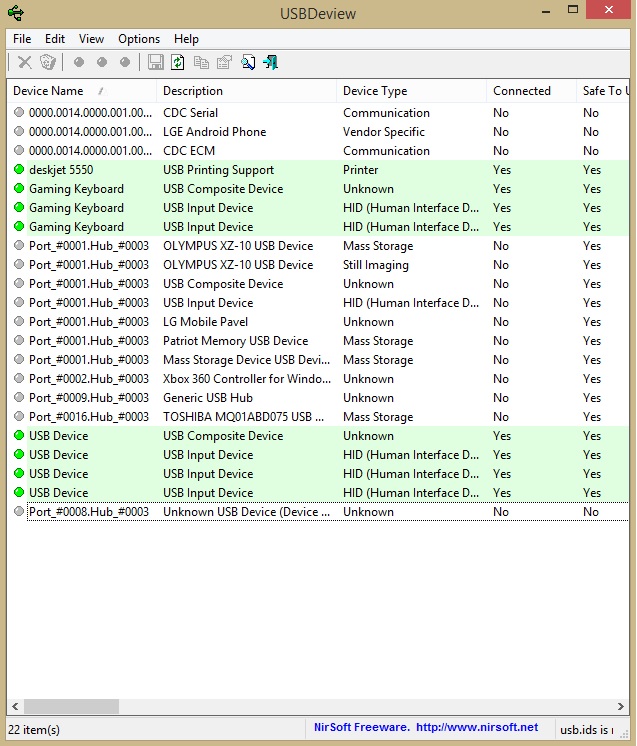The width and height of the screenshot is (637, 746).
Task: Click the USBDeview title bar app icon
Action: pyautogui.click(x=16, y=13)
